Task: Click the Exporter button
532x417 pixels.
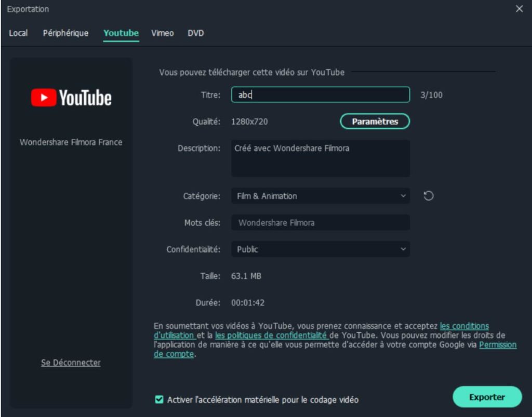Action: pyautogui.click(x=487, y=397)
